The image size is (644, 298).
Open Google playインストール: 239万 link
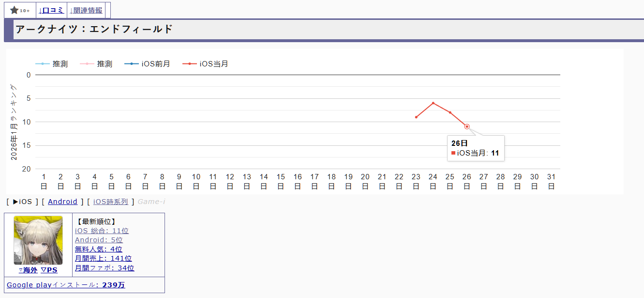click(66, 285)
